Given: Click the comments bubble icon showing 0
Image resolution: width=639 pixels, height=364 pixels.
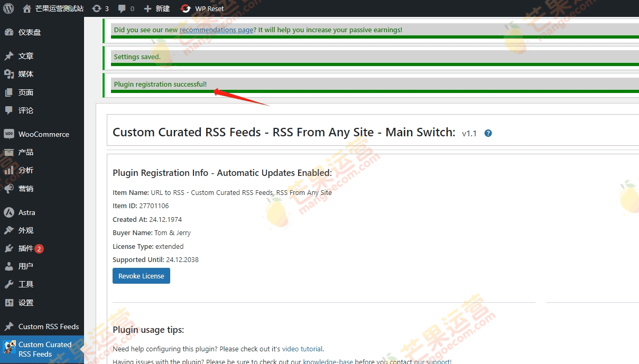Looking at the screenshot, I should 123,8.
